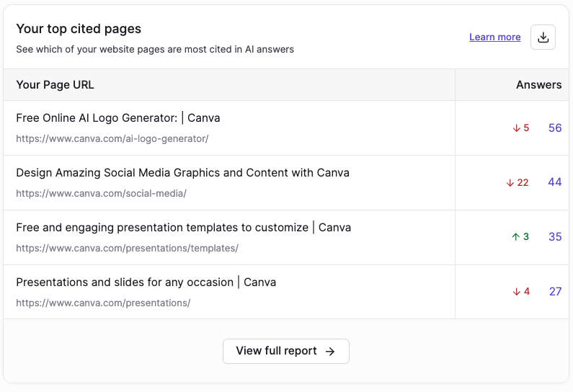This screenshot has width=573, height=392.
Task: Click the 'See which of your website pages' subtitle
Action: pyautogui.click(x=155, y=49)
